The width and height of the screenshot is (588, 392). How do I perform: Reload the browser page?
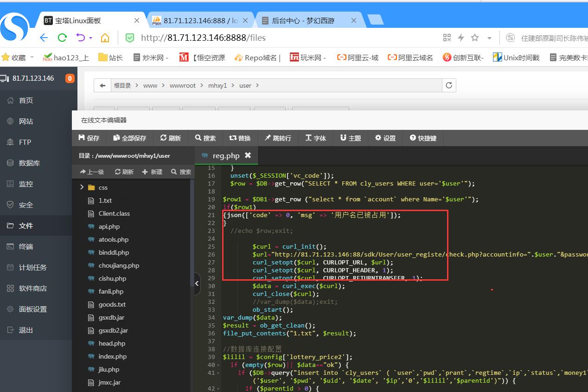coord(62,38)
